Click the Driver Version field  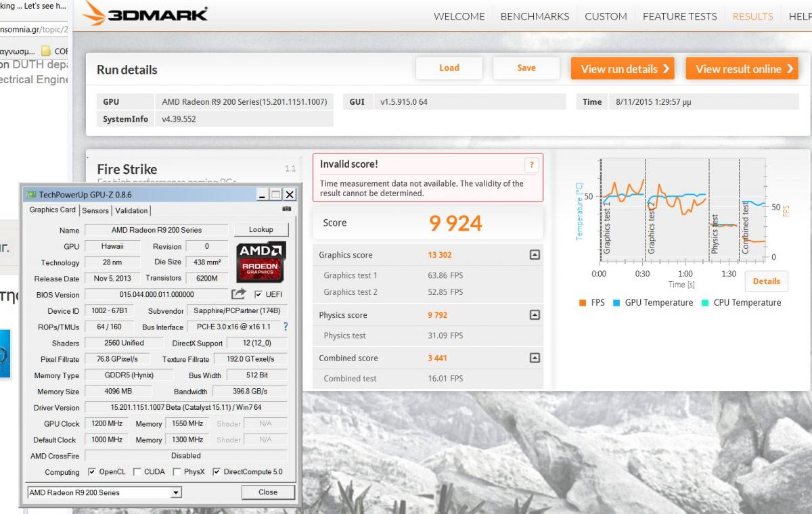pyautogui.click(x=186, y=408)
